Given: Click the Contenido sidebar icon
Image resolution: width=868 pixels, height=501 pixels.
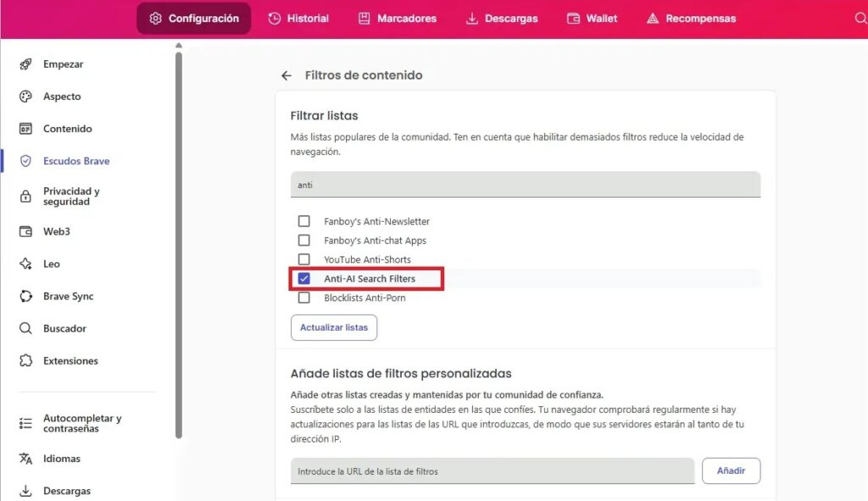Looking at the screenshot, I should [x=25, y=129].
